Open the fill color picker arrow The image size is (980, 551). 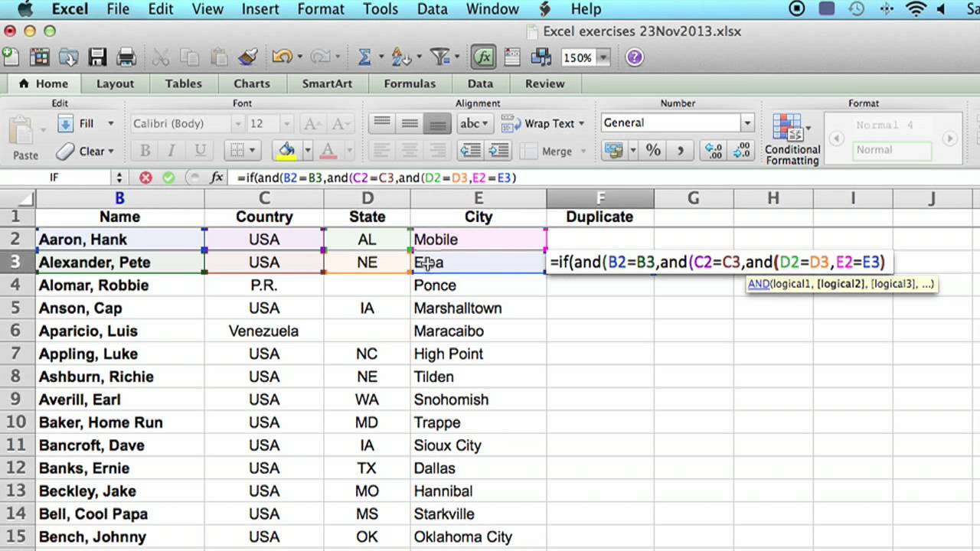[307, 151]
